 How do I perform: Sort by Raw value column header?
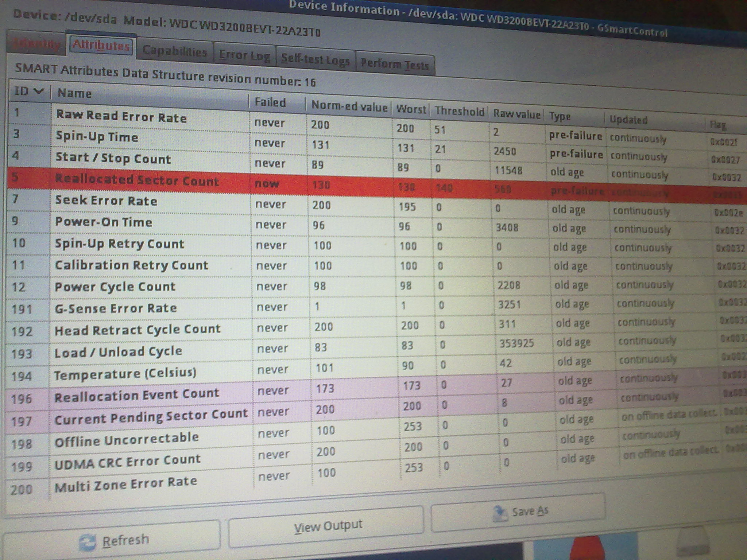click(516, 114)
